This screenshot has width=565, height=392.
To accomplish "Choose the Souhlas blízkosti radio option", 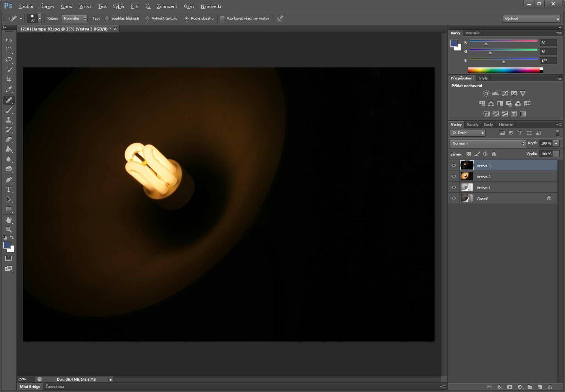I will 107,18.
